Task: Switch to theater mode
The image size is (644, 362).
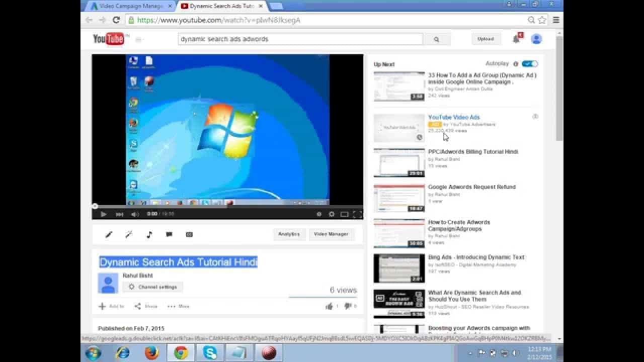Action: [x=345, y=214]
